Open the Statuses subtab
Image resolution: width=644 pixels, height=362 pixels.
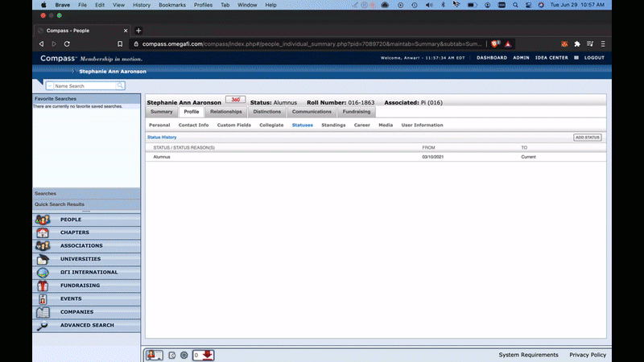[303, 125]
